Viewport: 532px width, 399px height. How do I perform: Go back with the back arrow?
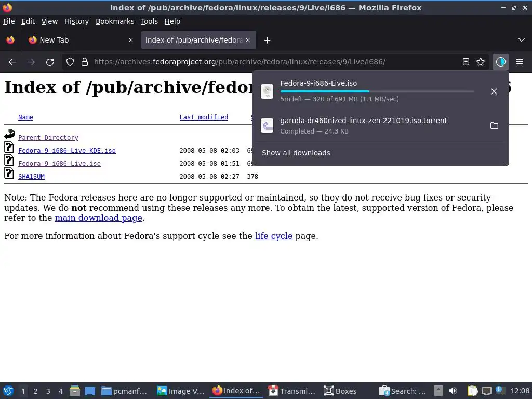12,62
